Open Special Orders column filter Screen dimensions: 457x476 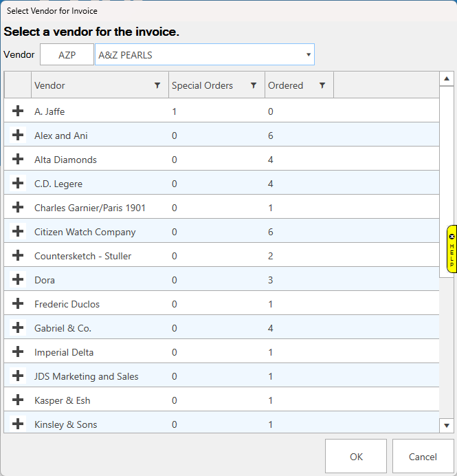254,85
